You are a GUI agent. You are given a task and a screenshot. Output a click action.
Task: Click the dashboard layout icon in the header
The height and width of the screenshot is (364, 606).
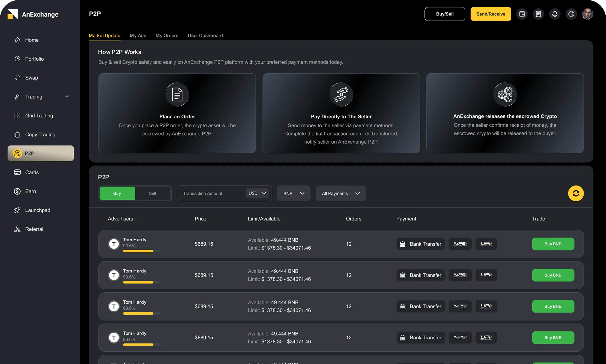click(522, 14)
